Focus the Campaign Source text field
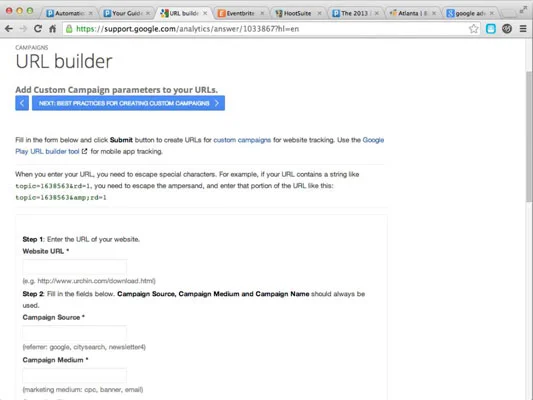Viewport: 533px width, 400px height. pyautogui.click(x=75, y=333)
